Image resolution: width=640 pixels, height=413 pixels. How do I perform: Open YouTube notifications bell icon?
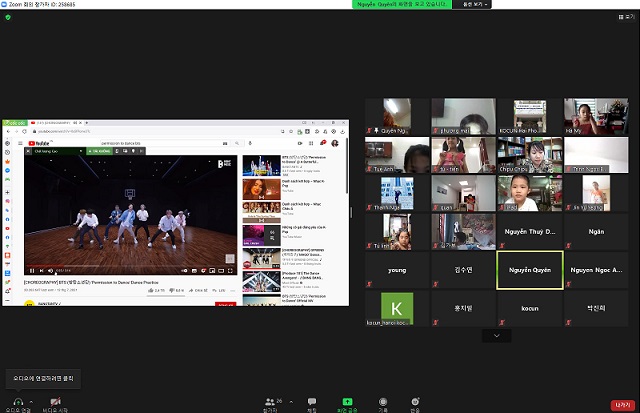point(322,143)
